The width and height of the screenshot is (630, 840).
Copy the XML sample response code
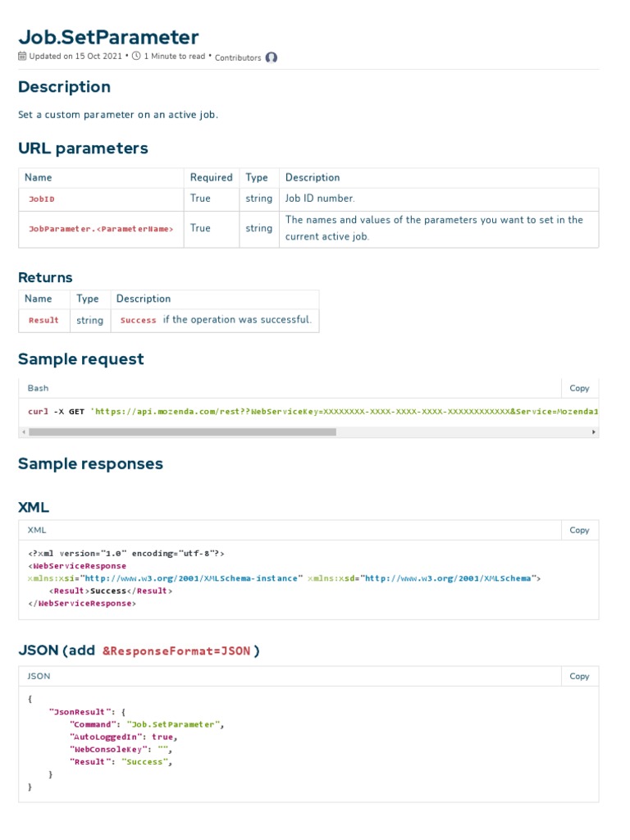579,531
